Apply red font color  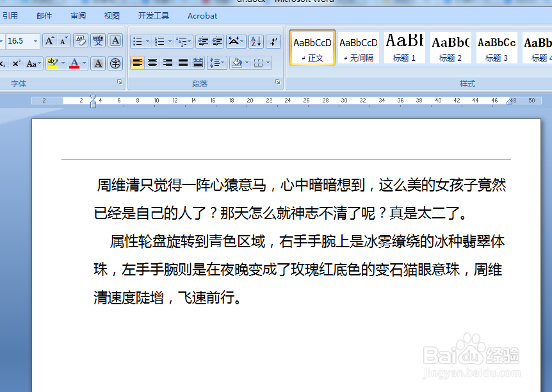74,63
